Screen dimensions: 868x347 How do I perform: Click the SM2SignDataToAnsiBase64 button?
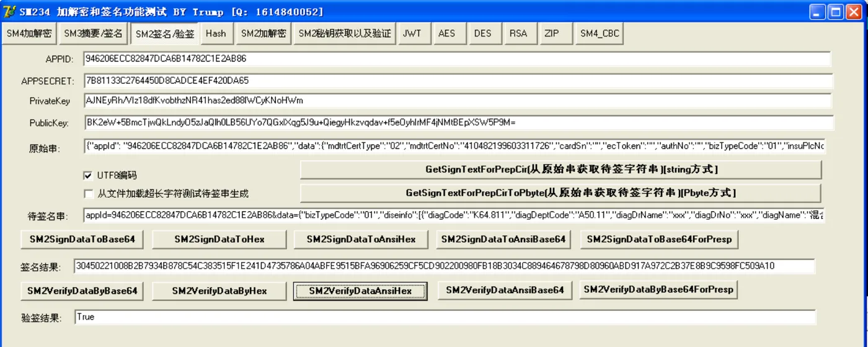point(505,239)
